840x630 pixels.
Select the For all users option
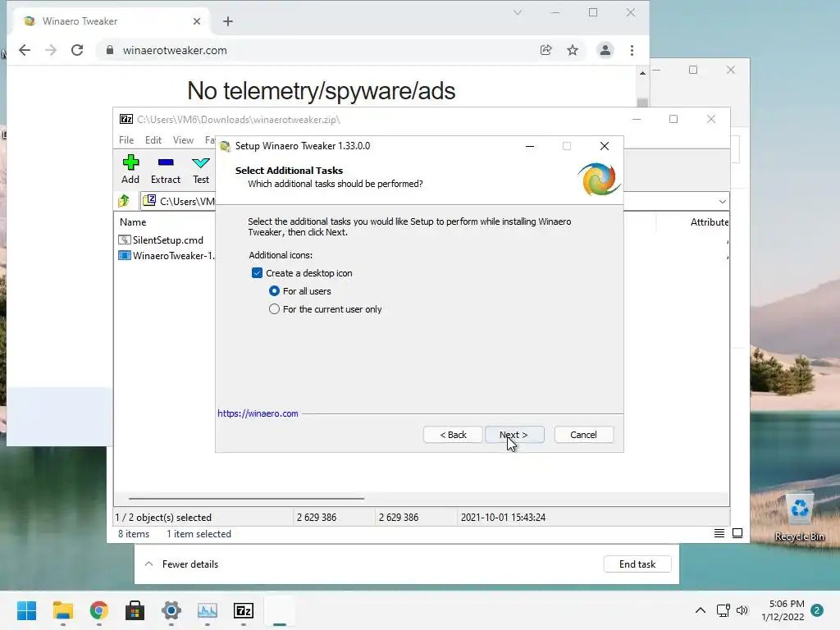tap(274, 291)
